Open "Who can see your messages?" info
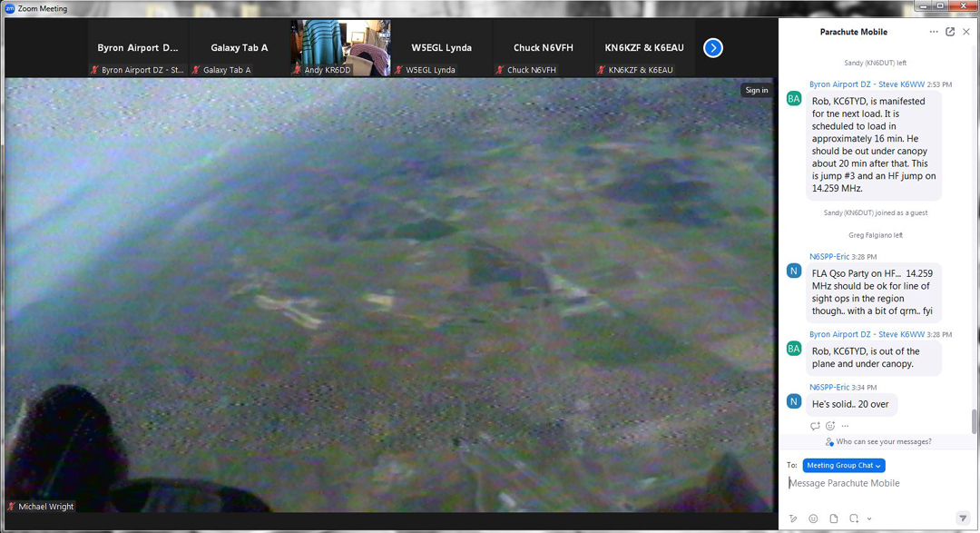 click(x=878, y=441)
